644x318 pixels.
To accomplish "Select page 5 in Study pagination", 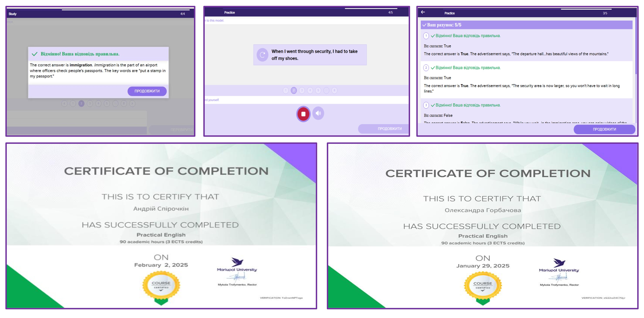I will coord(107,103).
